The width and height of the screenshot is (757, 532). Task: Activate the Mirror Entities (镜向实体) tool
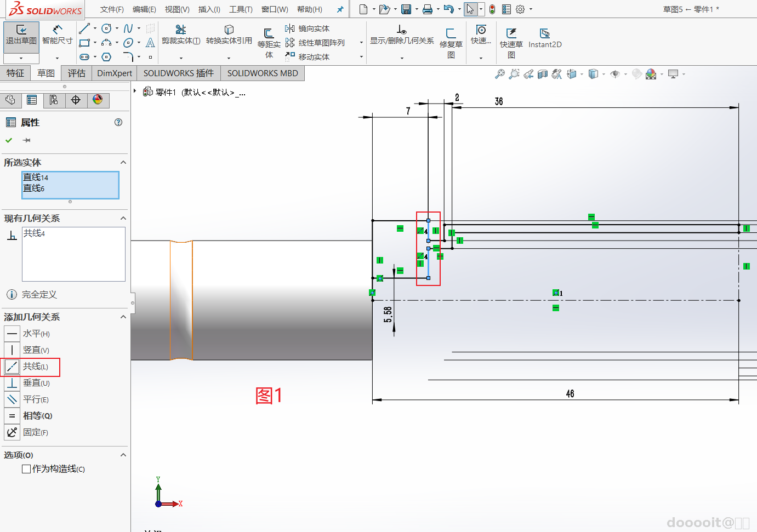(308, 28)
